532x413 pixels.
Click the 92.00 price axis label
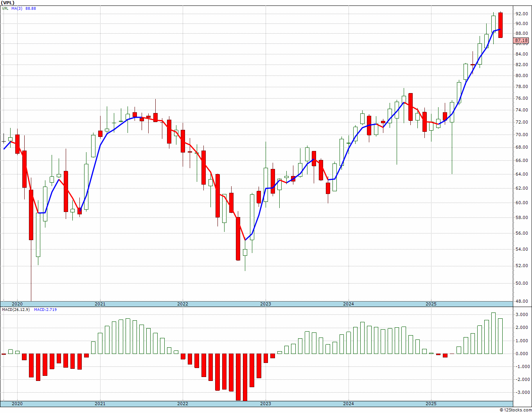coord(521,14)
